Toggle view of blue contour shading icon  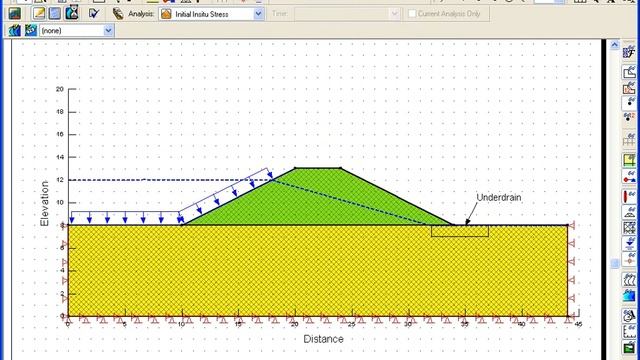click(x=629, y=296)
